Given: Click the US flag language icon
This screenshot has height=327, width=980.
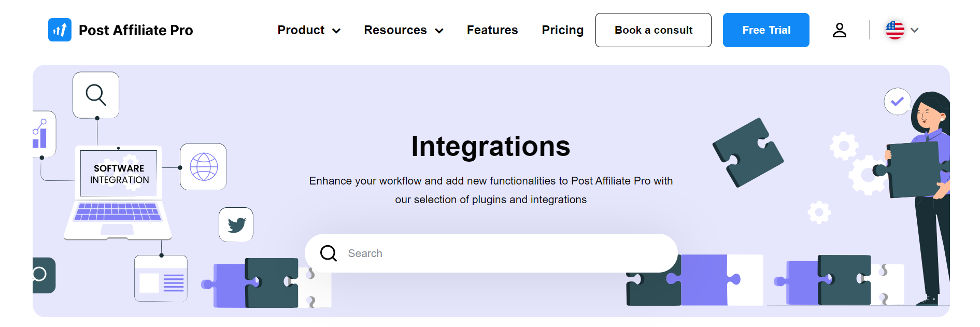Looking at the screenshot, I should [895, 30].
